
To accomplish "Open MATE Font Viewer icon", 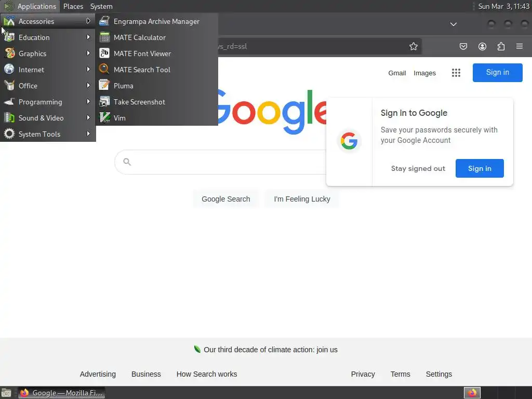I will (x=104, y=54).
